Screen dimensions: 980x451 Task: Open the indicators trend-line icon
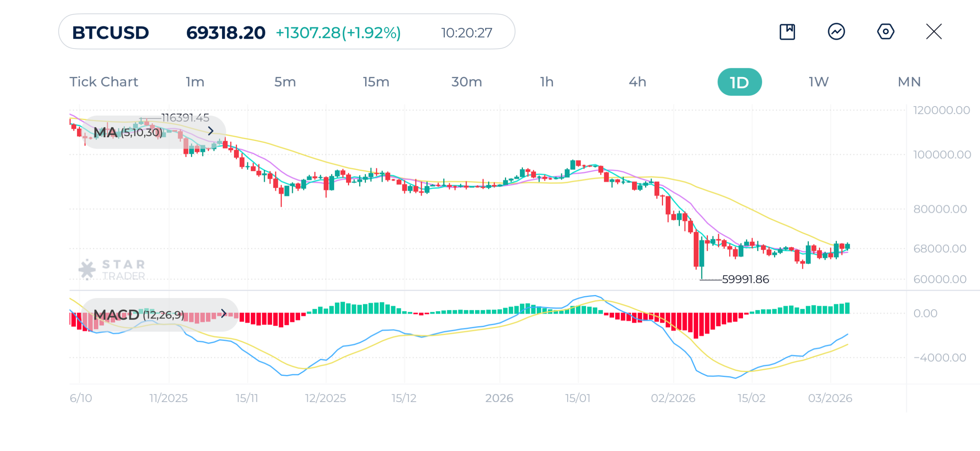[836, 32]
